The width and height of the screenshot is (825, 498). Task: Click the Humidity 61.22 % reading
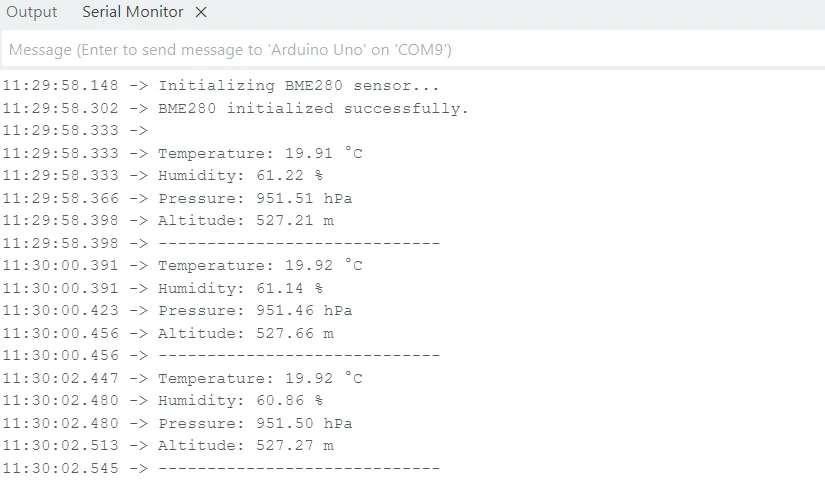[240, 176]
